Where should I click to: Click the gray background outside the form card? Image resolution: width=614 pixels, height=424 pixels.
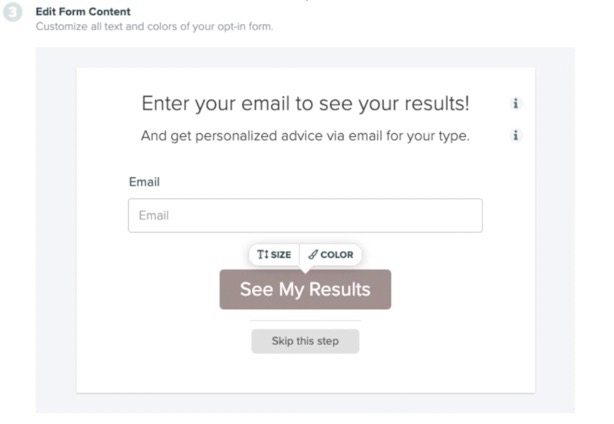56,230
